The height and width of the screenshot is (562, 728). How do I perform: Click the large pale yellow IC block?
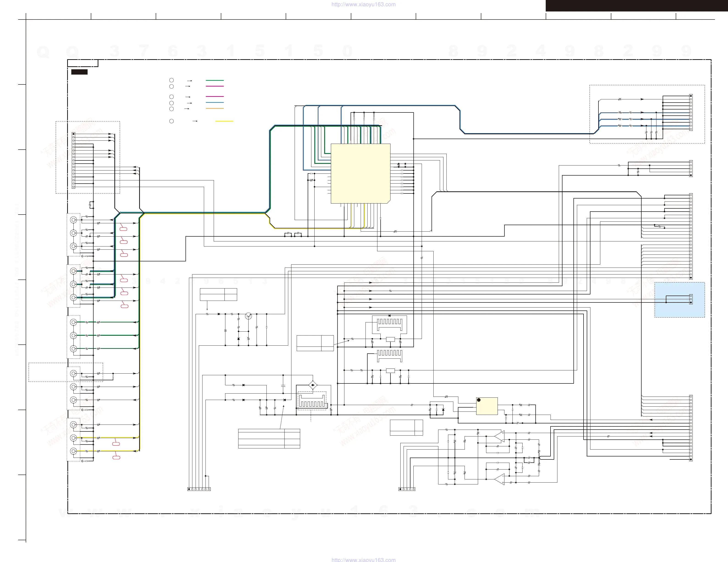(360, 173)
